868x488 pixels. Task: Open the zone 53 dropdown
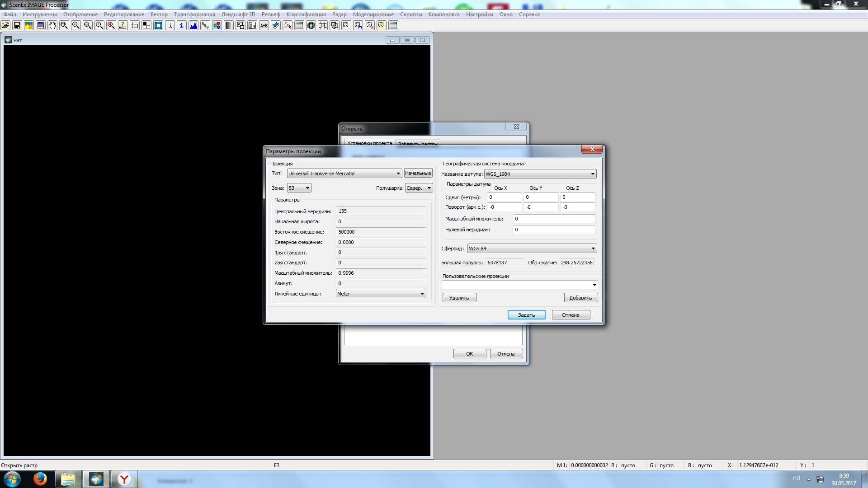coord(307,188)
